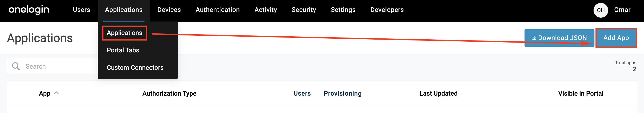Focus the Search applications field

click(x=60, y=66)
